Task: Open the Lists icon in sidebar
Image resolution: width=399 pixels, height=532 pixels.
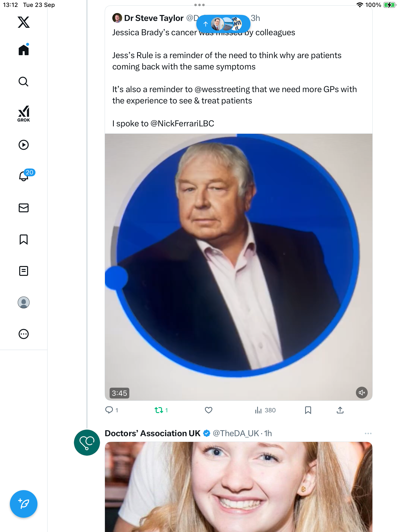Action: tap(24, 271)
